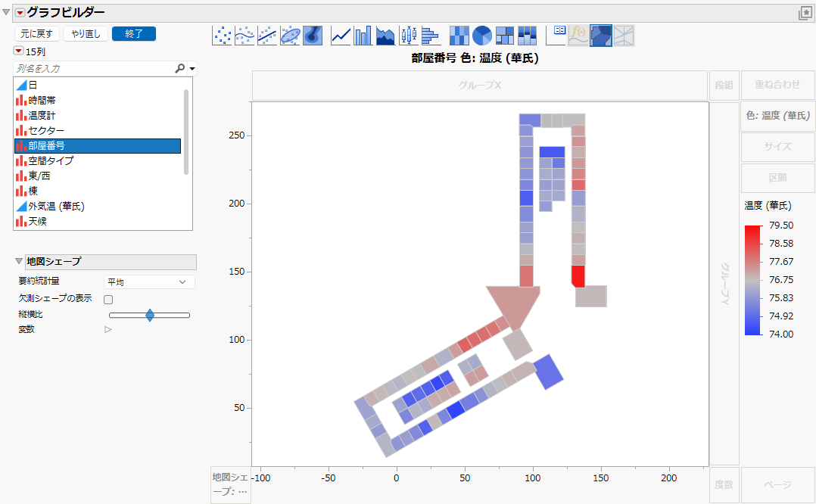The width and height of the screenshot is (816, 504).
Task: Select the Heatmap element icon
Action: click(459, 36)
